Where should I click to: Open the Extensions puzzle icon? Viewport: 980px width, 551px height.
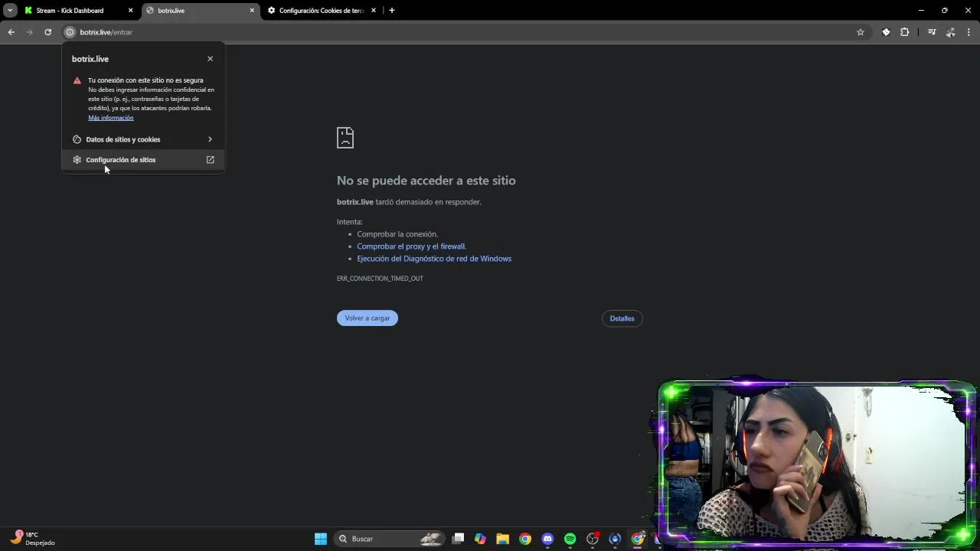pyautogui.click(x=904, y=32)
